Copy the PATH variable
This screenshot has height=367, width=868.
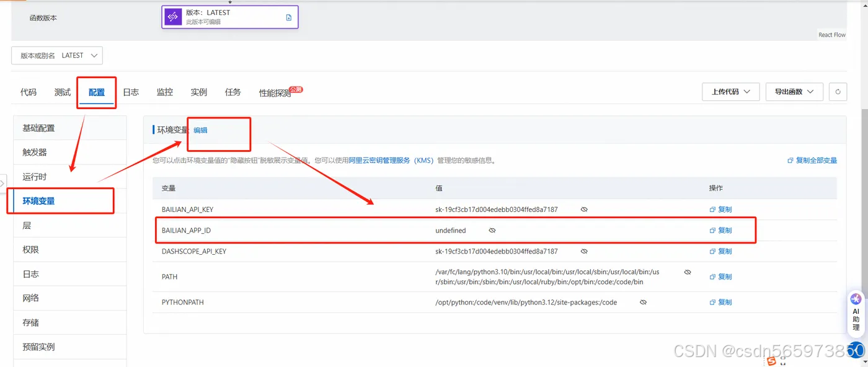click(721, 276)
